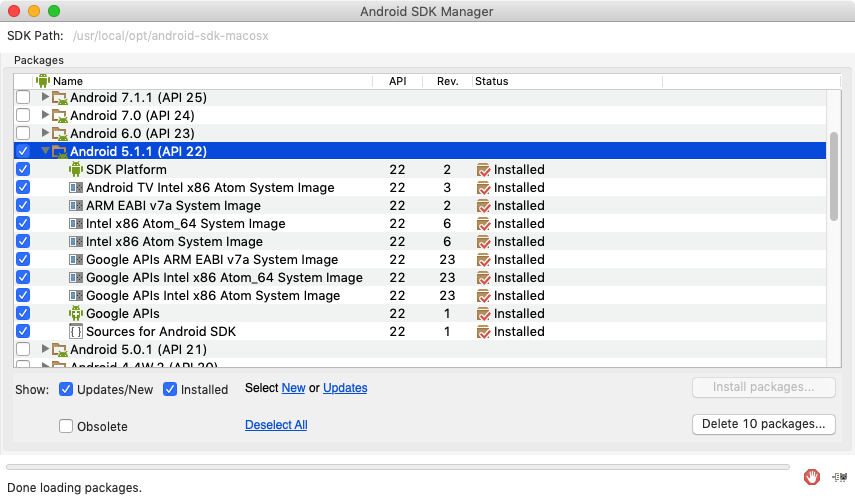Select the Intel x86 Atom_64 System Image row

coord(185,224)
